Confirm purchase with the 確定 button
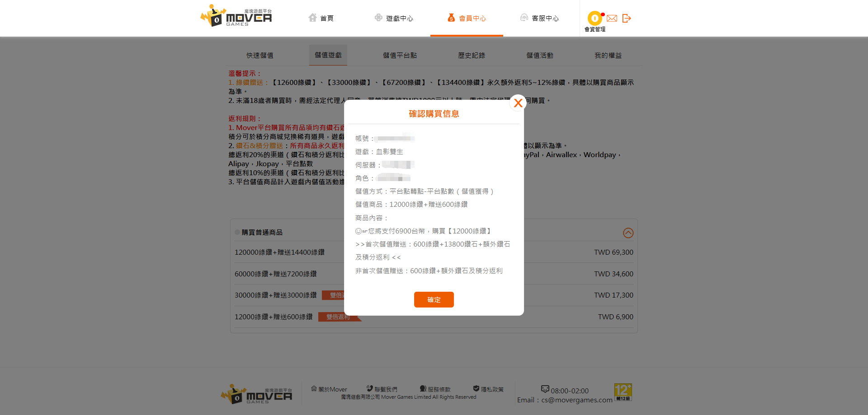The height and width of the screenshot is (415, 868). click(434, 299)
